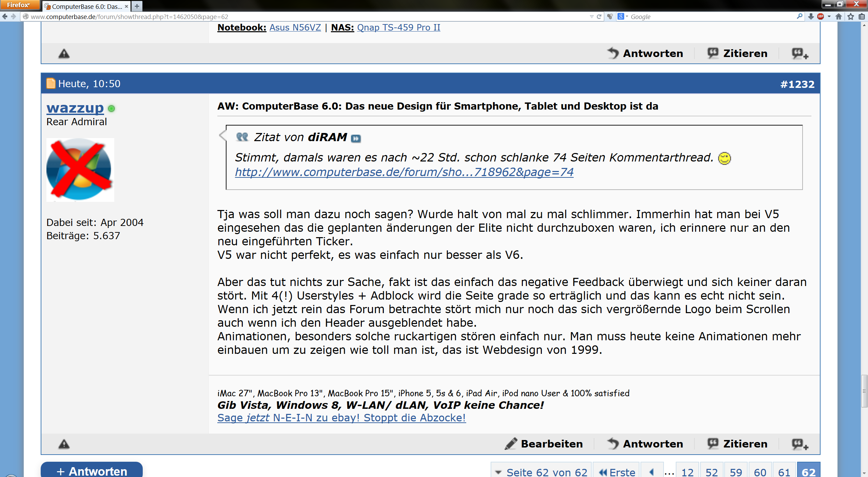868x477 pixels.
Task: Click the Adblock Plus toolbar icon
Action: click(821, 16)
